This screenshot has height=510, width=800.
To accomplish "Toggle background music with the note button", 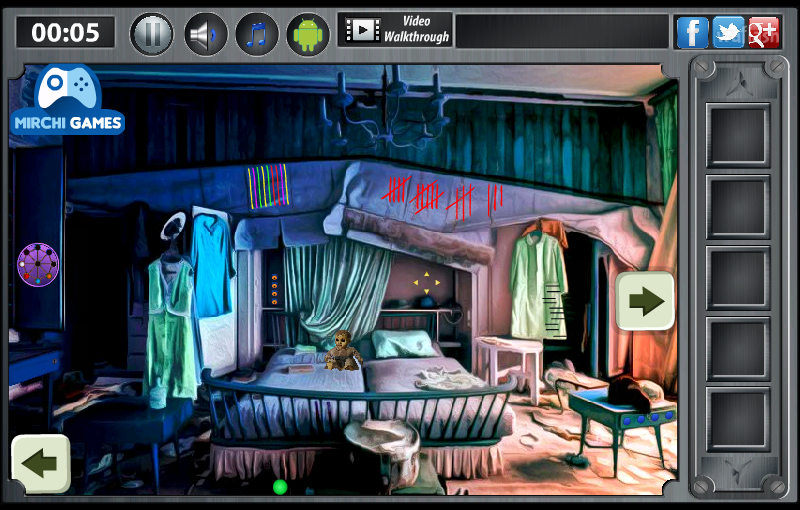I will coord(257,34).
